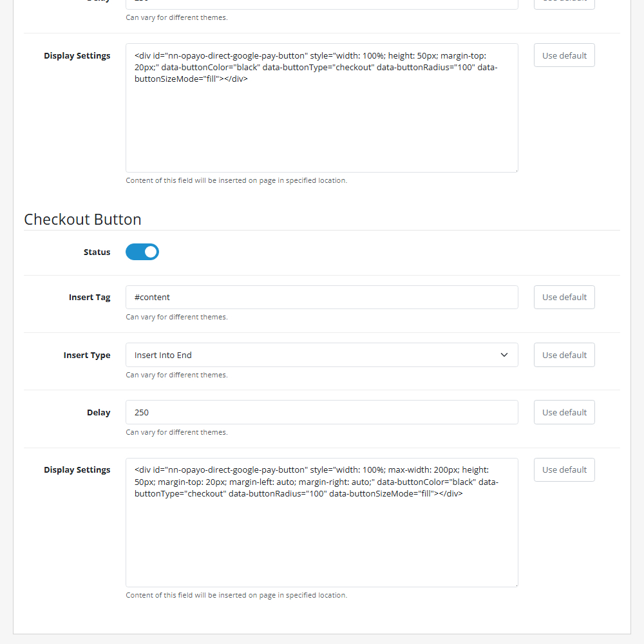Click the Delay label in Checkout Button section
The image size is (644, 644).
click(99, 413)
